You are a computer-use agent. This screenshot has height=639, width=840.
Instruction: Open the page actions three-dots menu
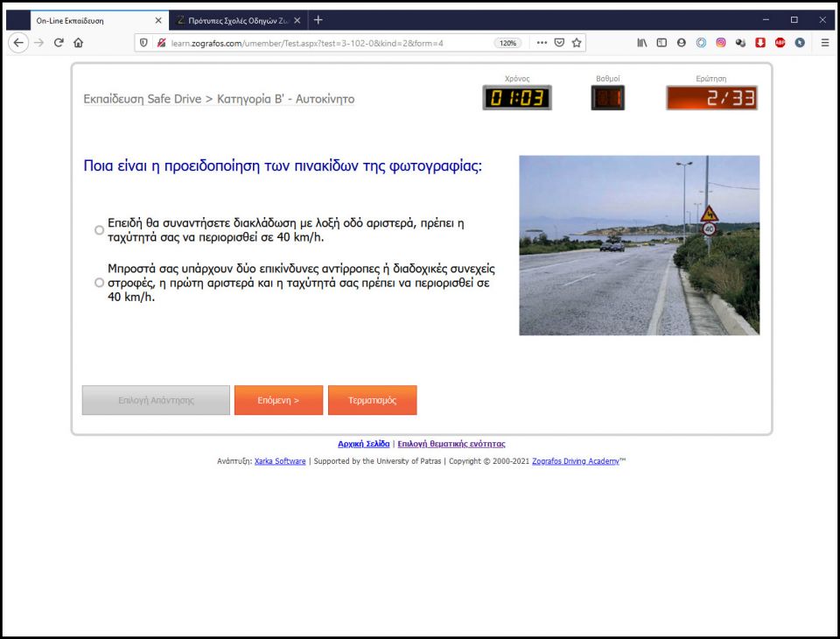(542, 43)
